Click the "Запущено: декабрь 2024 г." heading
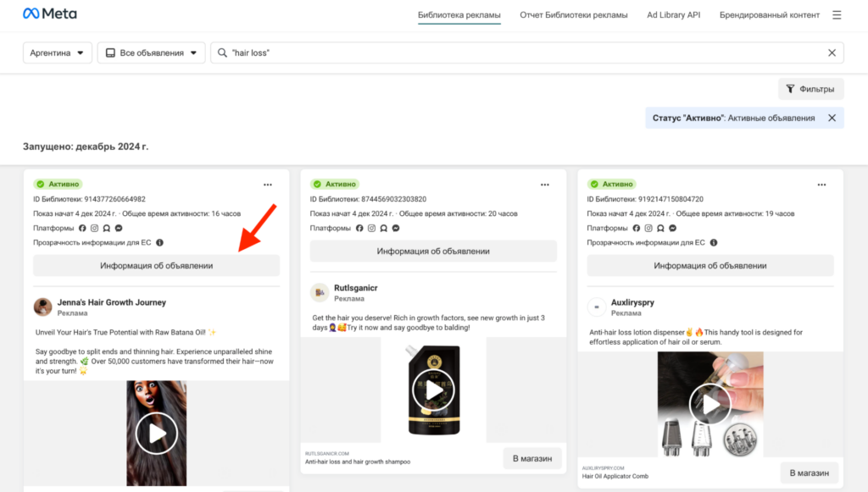Viewport: 868px width, 492px height. 86,146
